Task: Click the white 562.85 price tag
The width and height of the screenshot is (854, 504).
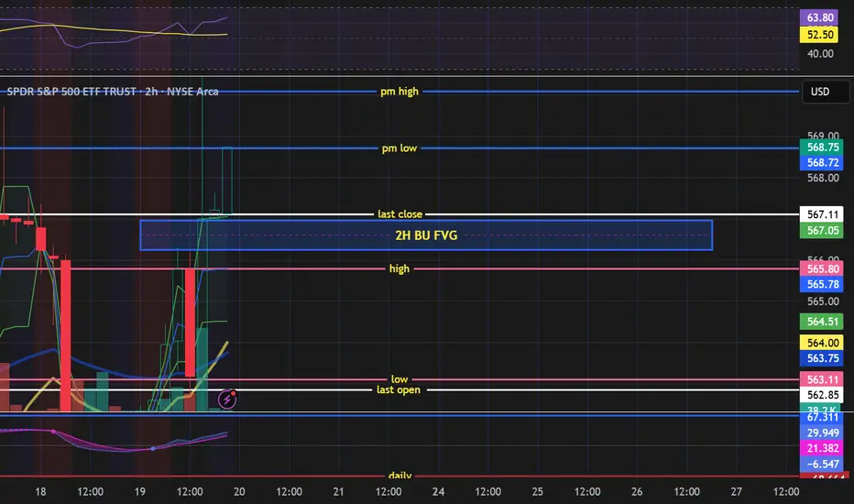Action: [821, 394]
